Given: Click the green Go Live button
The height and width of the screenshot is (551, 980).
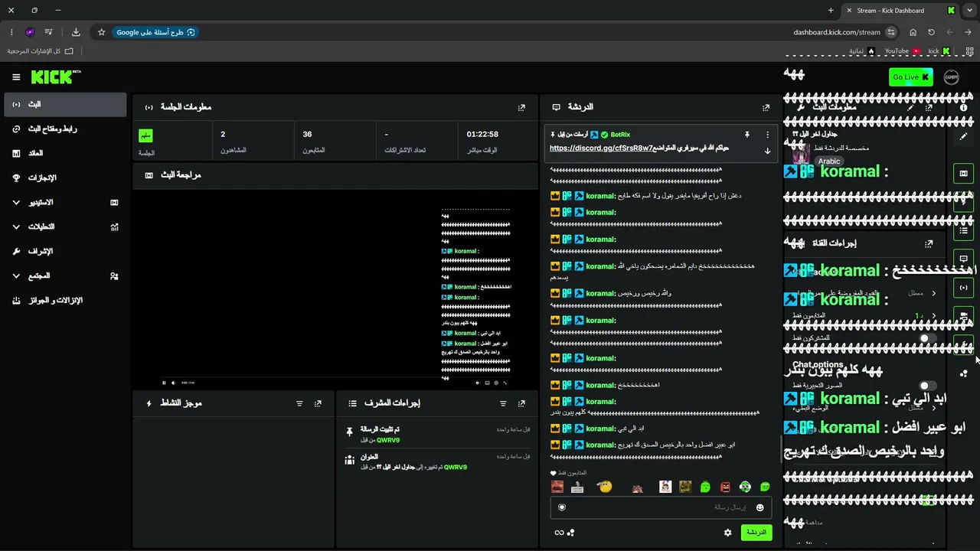Looking at the screenshot, I should pyautogui.click(x=911, y=77).
